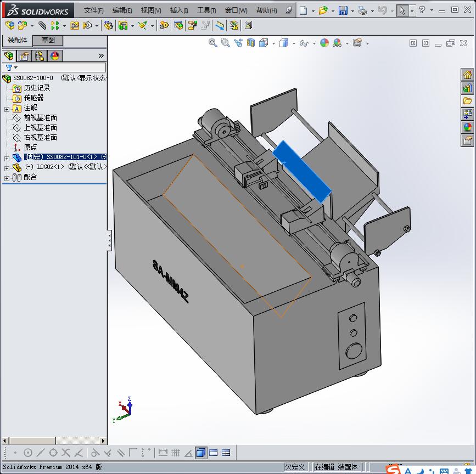Switch to the 装配体 tab
Viewport: 476px width, 474px height.
coord(18,39)
